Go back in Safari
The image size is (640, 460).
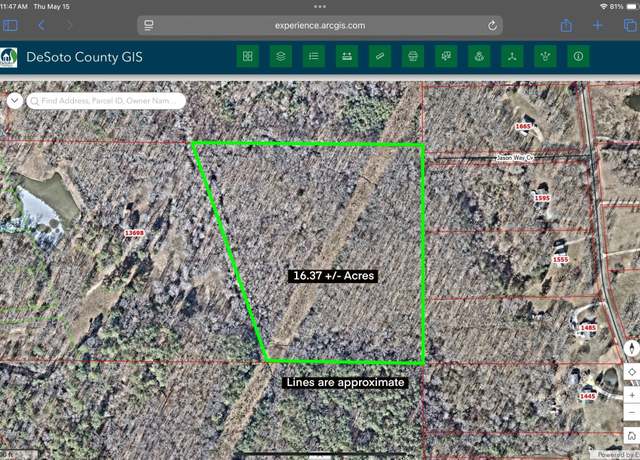(41, 25)
